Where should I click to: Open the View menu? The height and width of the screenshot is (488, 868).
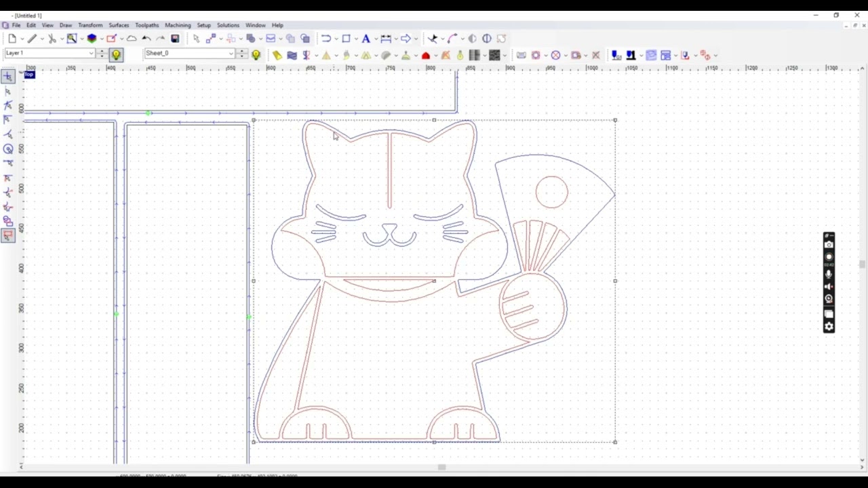coord(47,25)
